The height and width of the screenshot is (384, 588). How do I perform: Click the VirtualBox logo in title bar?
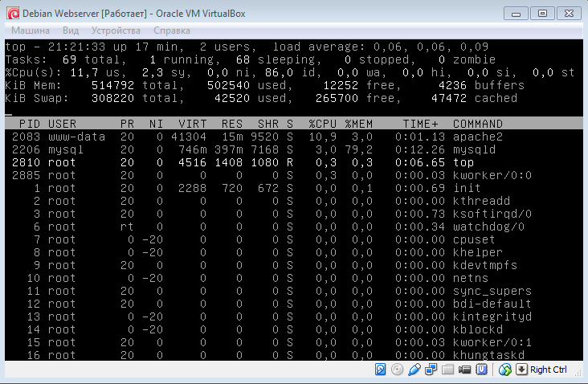pyautogui.click(x=13, y=14)
